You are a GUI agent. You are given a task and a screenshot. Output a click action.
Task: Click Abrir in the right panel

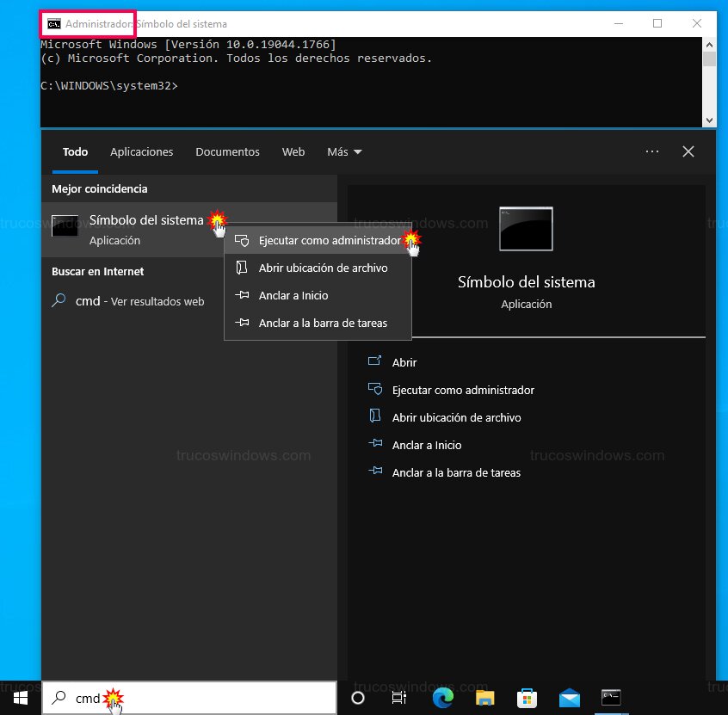click(404, 362)
